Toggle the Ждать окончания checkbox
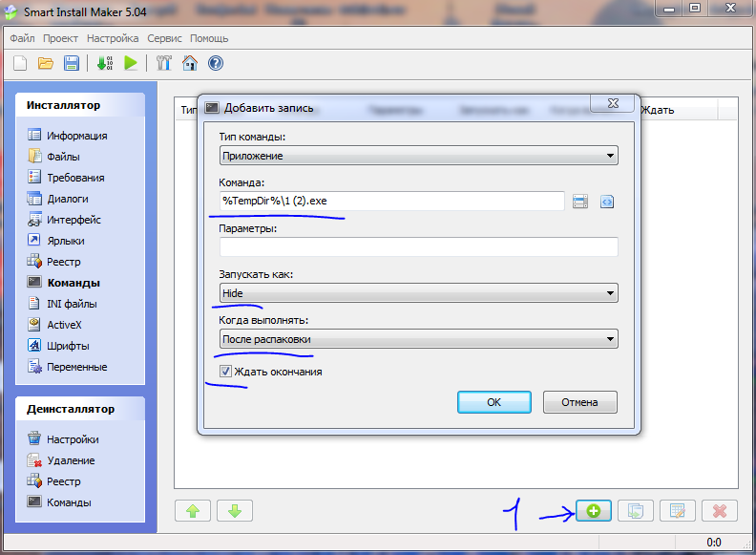Image resolution: width=756 pixels, height=555 pixels. 225,372
